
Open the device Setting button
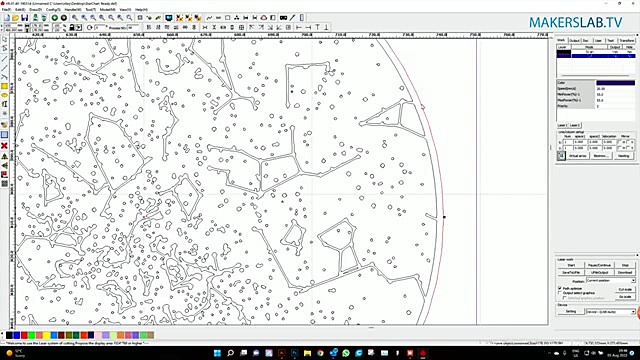tap(571, 311)
